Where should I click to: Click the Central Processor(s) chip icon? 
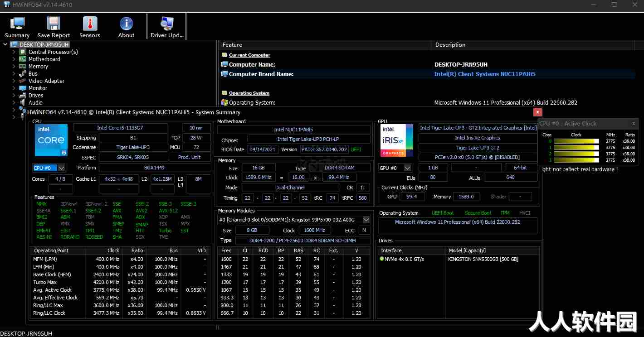[22, 52]
